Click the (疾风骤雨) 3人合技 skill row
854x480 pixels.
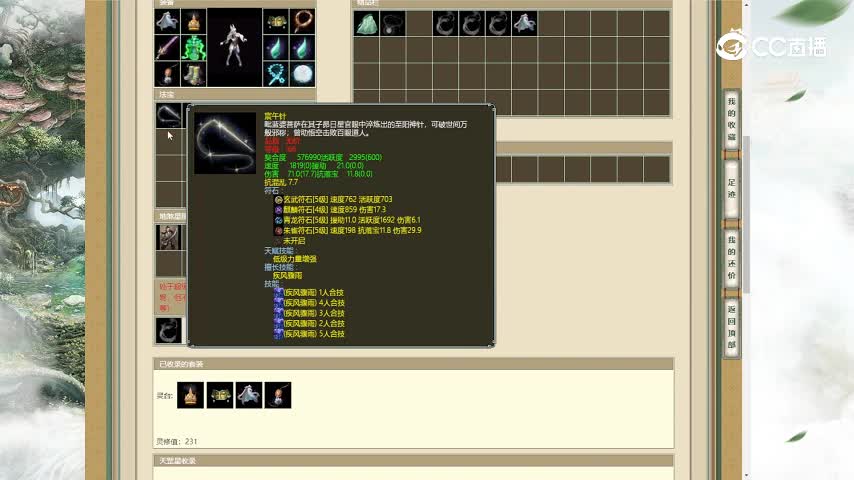click(309, 313)
